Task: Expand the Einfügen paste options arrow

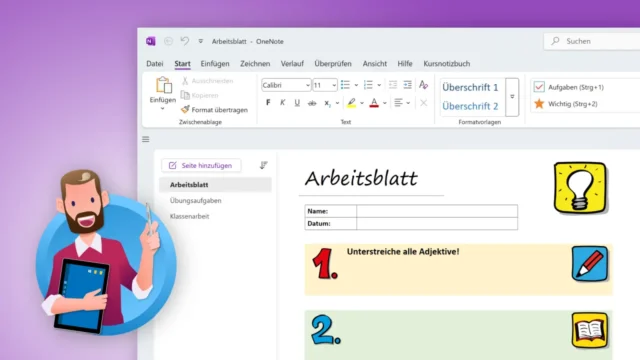Action: [162, 109]
